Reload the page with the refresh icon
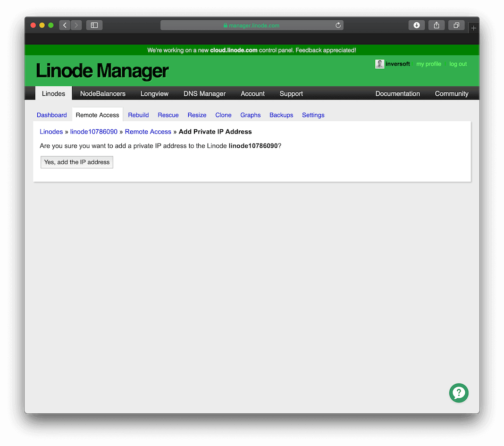The height and width of the screenshot is (446, 504). coord(338,25)
